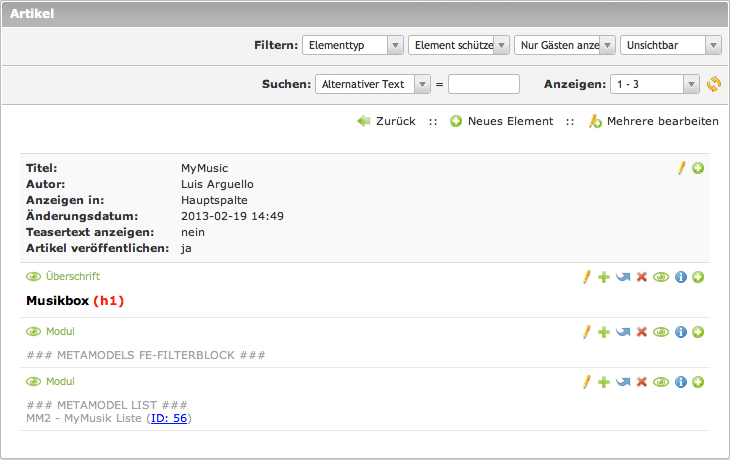Image resolution: width=730 pixels, height=460 pixels.
Task: Edit the MyMusic article header with pencil icon
Action: tap(682, 168)
